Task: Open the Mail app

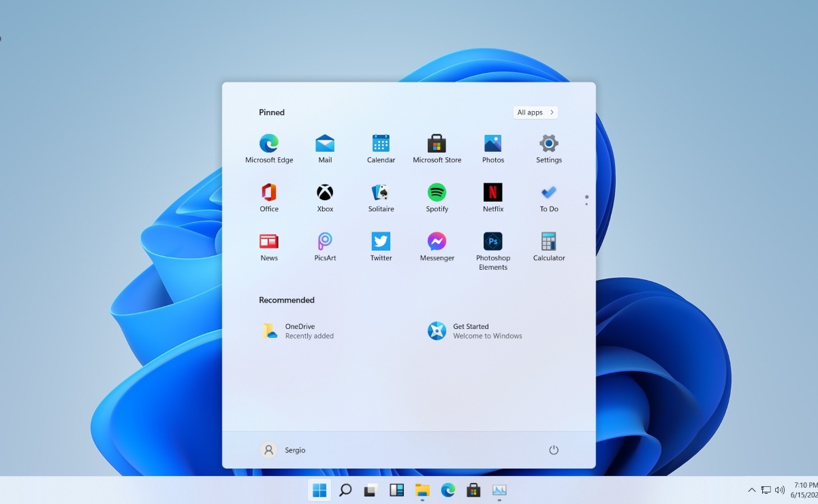Action: pyautogui.click(x=324, y=148)
